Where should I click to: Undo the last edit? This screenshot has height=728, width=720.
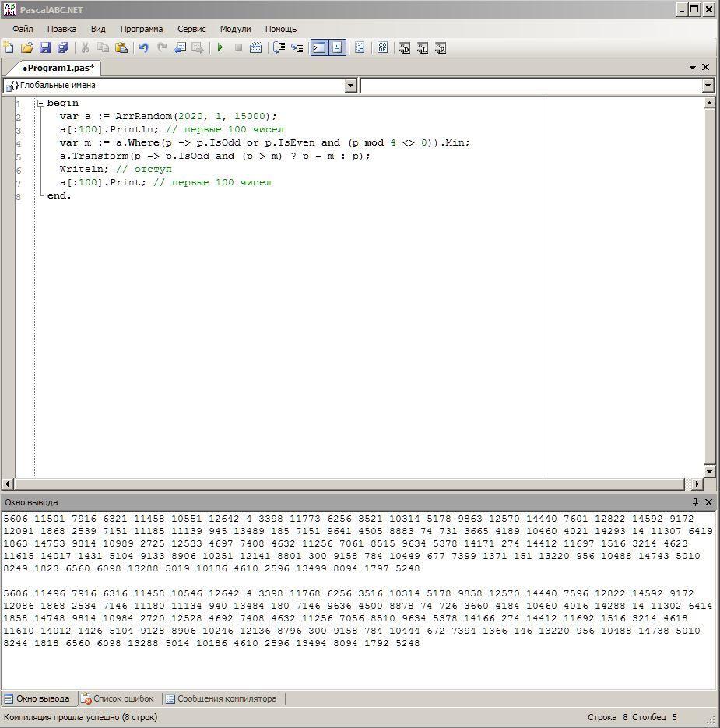144,47
